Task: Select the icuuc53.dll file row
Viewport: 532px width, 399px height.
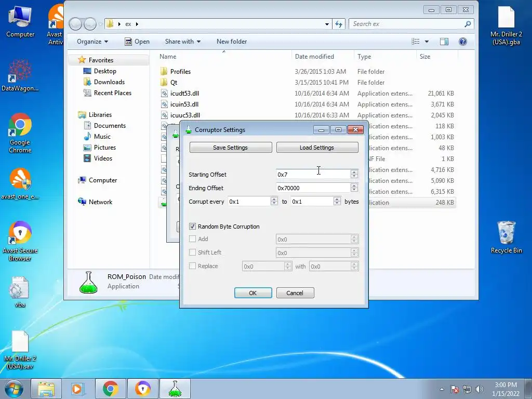Action: pyautogui.click(x=307, y=115)
